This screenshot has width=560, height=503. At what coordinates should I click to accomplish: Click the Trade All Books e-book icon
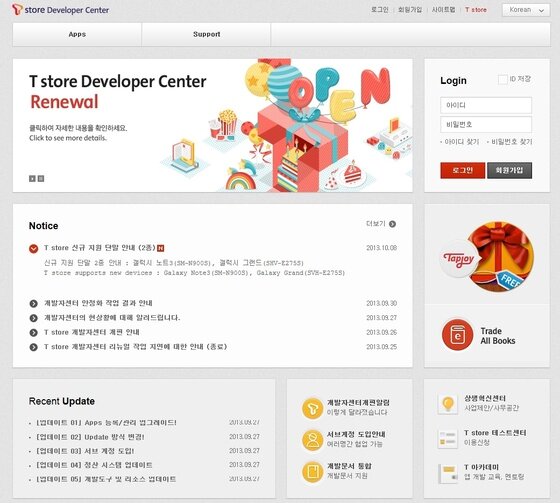click(458, 335)
